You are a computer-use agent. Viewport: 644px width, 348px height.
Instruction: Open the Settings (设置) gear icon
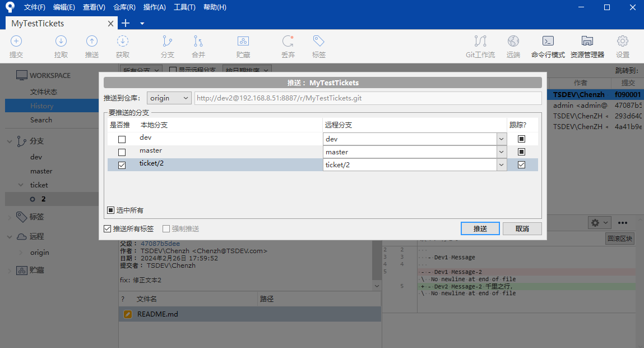(623, 41)
